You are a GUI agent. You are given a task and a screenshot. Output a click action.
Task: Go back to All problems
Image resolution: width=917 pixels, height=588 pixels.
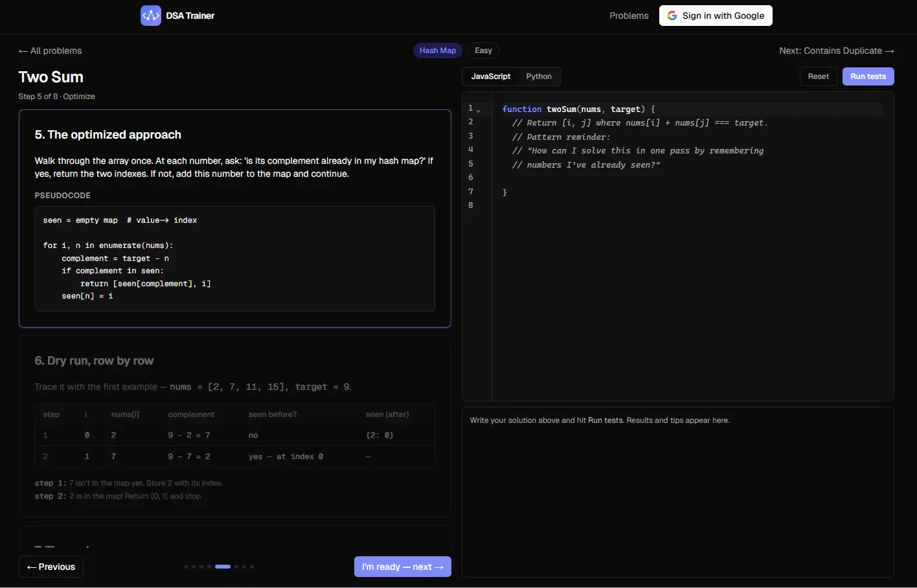(51, 51)
